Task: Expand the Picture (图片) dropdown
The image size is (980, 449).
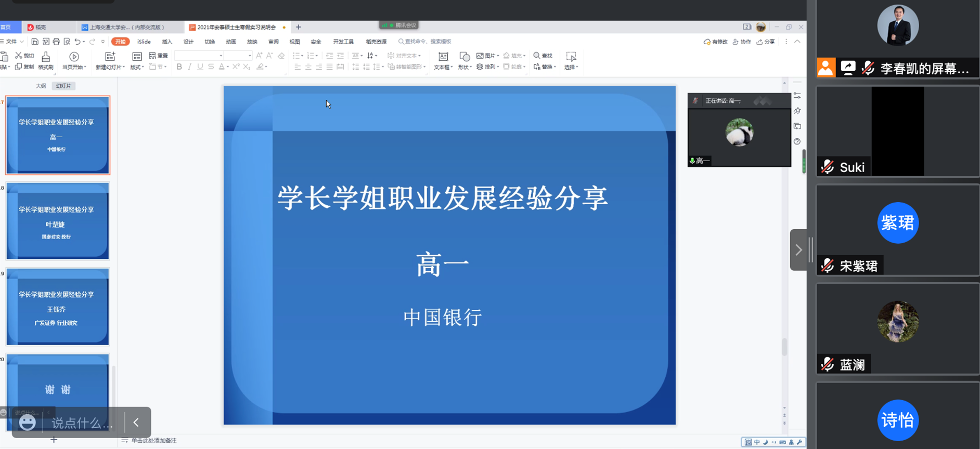Action: pyautogui.click(x=498, y=56)
